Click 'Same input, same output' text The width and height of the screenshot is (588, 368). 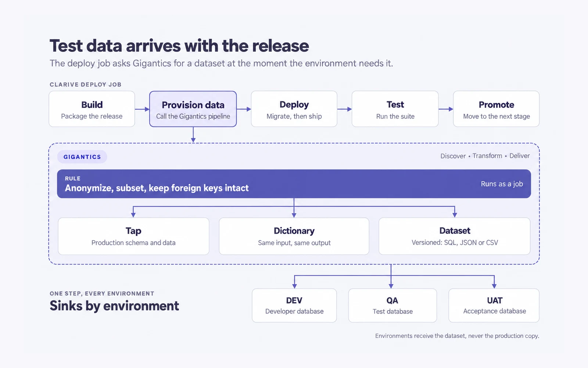coord(294,243)
